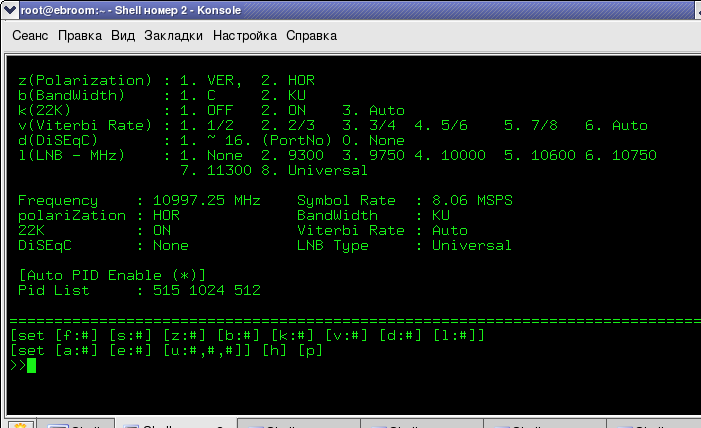This screenshot has height=428, width=701.
Task: Switch to the first Shell tab
Action: pyautogui.click(x=76, y=424)
